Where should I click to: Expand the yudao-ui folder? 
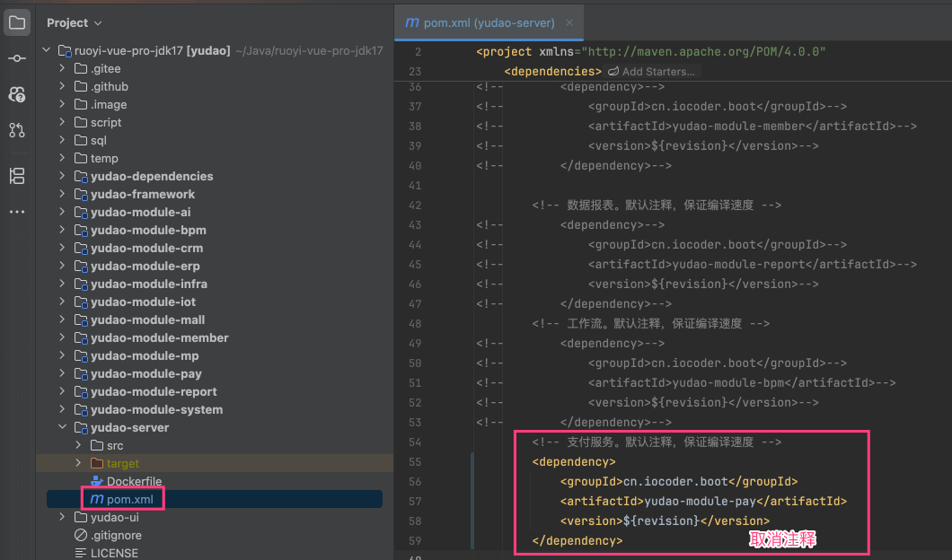62,517
